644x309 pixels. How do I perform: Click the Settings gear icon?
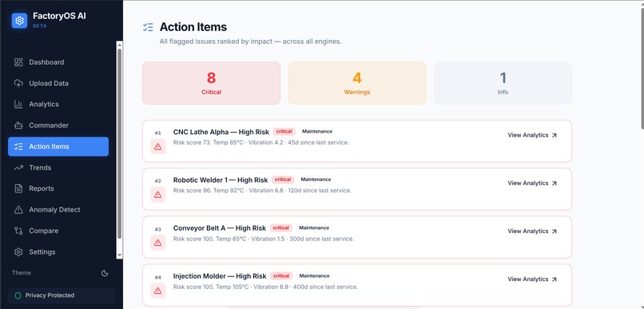18,252
